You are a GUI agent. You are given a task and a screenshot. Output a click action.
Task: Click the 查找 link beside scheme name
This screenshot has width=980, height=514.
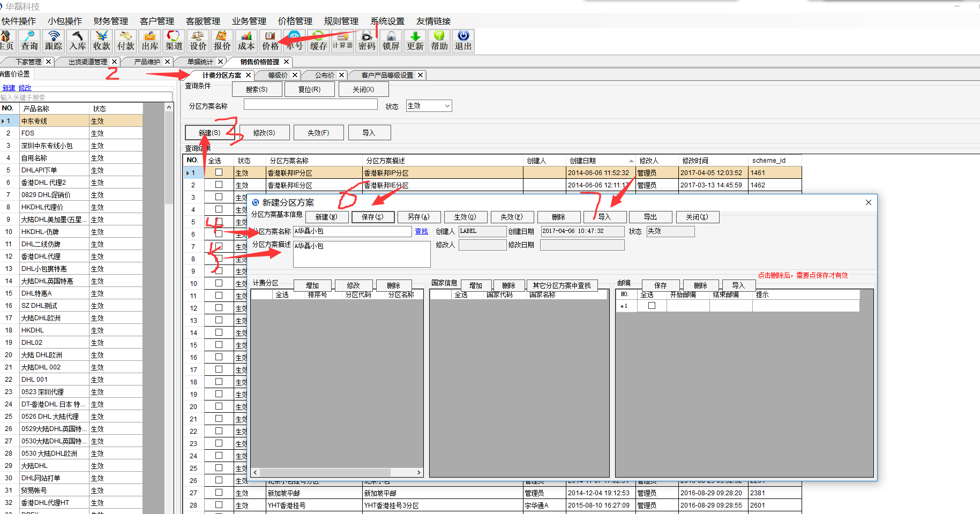421,231
